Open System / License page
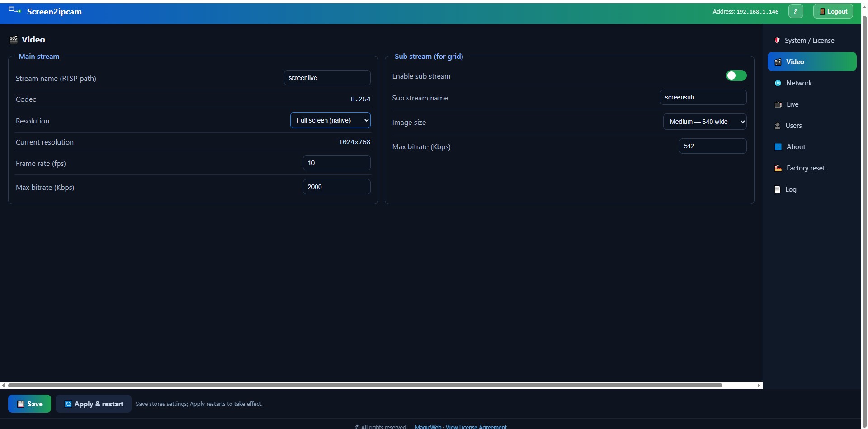The height and width of the screenshot is (429, 868). tap(812, 41)
